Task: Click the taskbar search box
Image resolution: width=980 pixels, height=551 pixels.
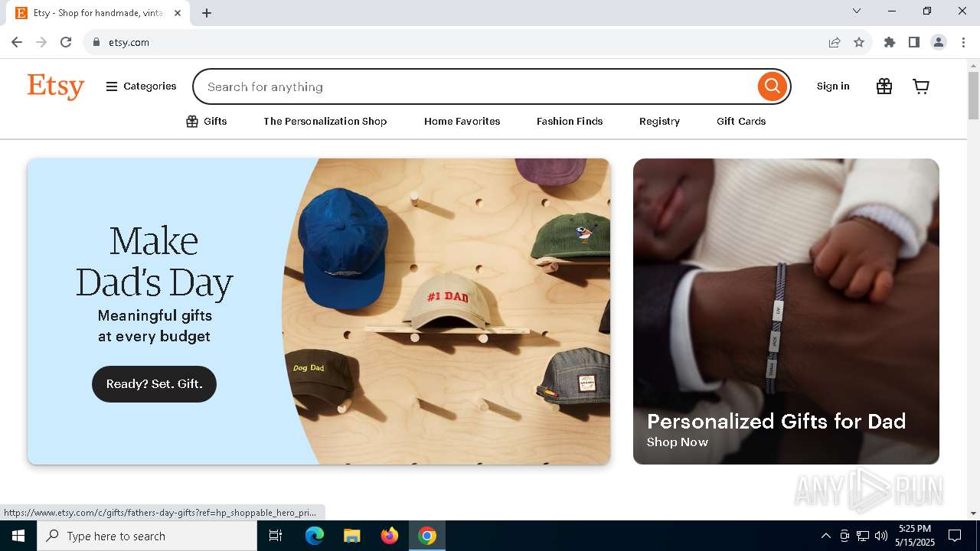Action: (x=147, y=536)
